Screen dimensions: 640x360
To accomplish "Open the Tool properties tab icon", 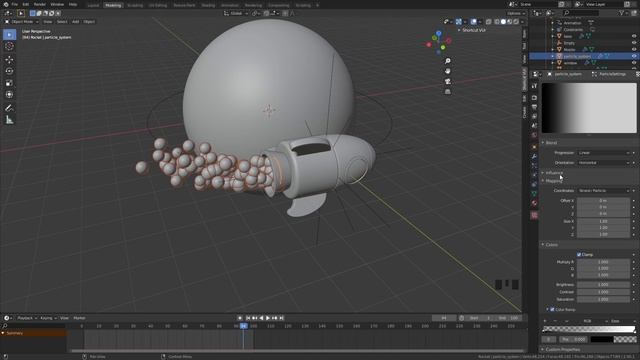I will coord(534,86).
